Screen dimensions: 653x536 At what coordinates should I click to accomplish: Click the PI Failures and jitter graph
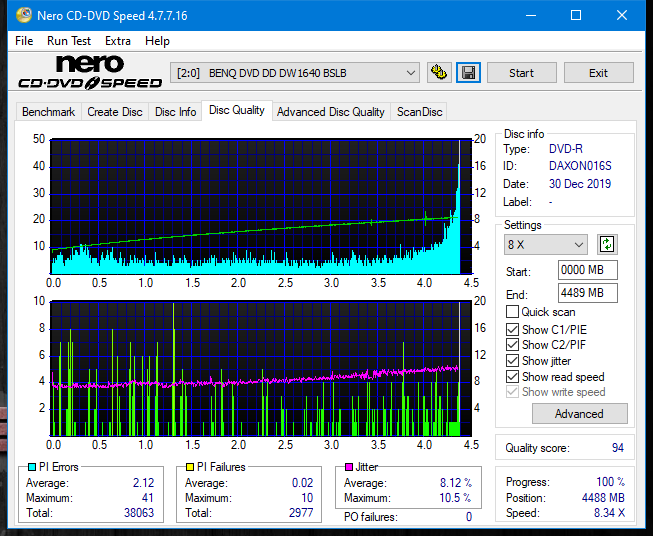click(261, 369)
